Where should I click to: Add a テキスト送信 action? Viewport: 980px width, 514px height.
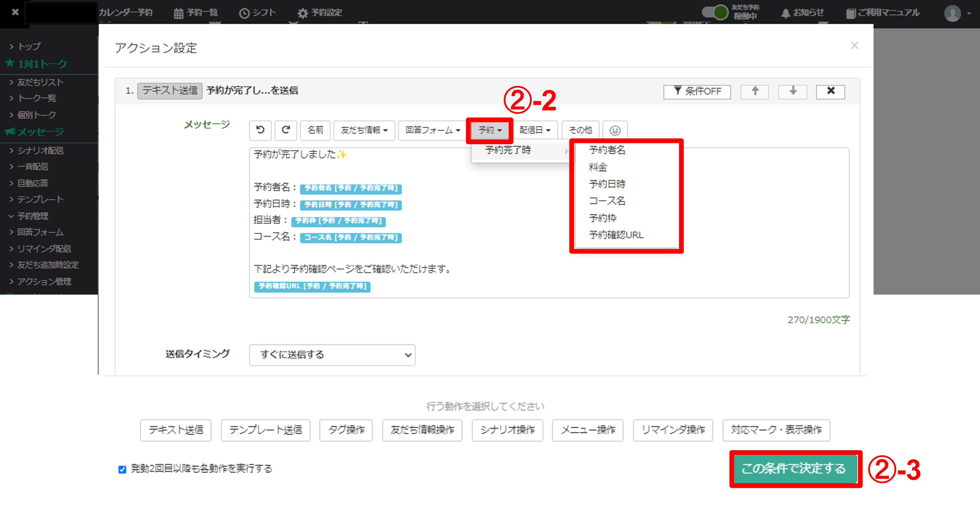coord(176,430)
